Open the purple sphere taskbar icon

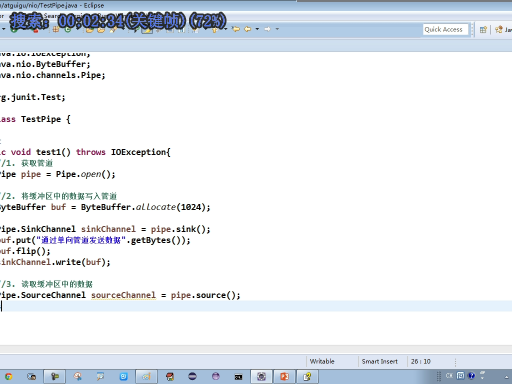point(216,377)
